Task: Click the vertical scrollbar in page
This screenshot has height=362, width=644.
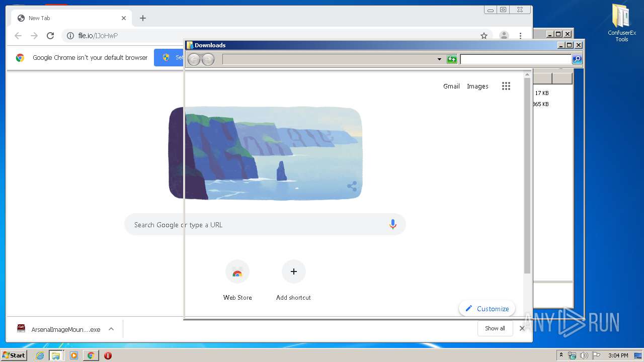Action: [x=527, y=176]
